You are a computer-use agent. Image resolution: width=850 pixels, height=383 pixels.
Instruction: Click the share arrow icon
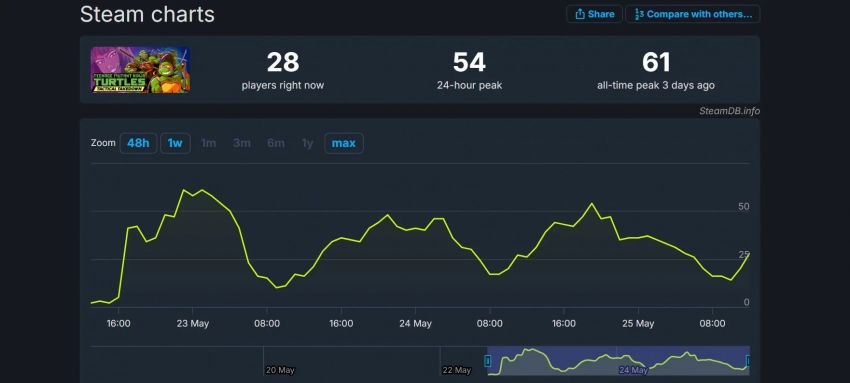(x=579, y=14)
